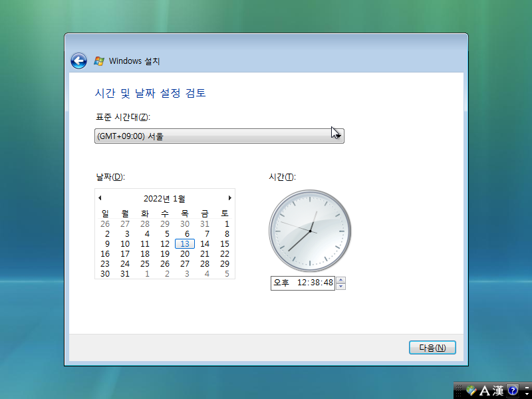Select January 29 in the calendar
The image size is (532, 399).
click(x=225, y=263)
